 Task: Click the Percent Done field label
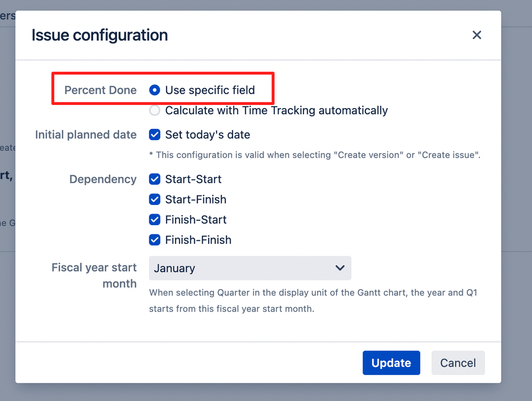click(x=101, y=90)
